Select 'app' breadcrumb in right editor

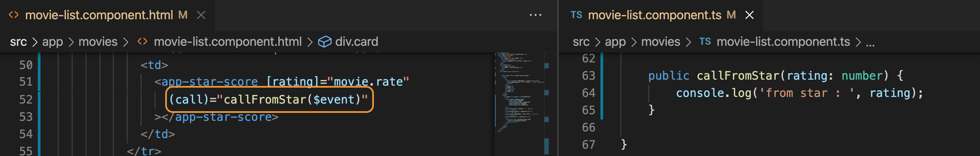click(x=615, y=41)
